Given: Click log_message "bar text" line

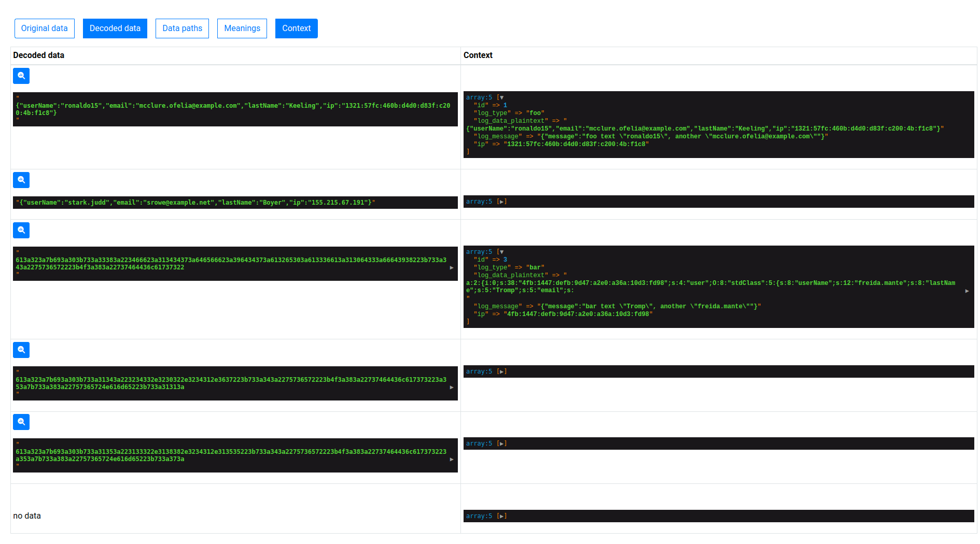Looking at the screenshot, I should pos(617,306).
